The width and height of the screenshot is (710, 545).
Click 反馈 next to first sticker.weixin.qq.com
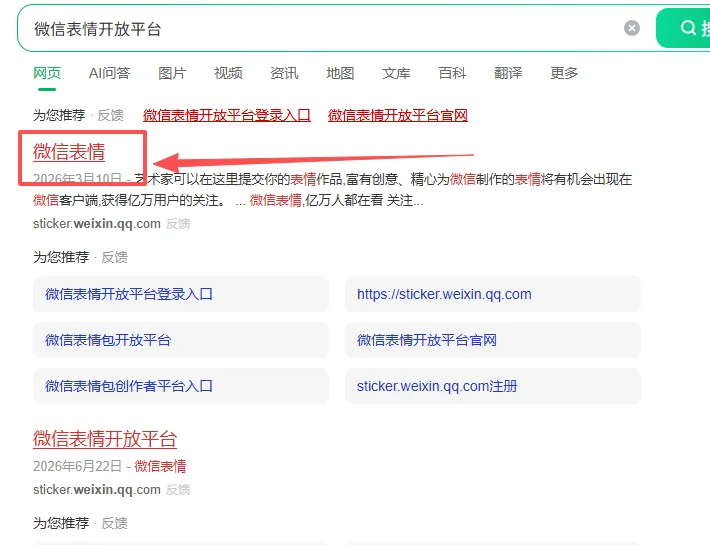click(178, 224)
